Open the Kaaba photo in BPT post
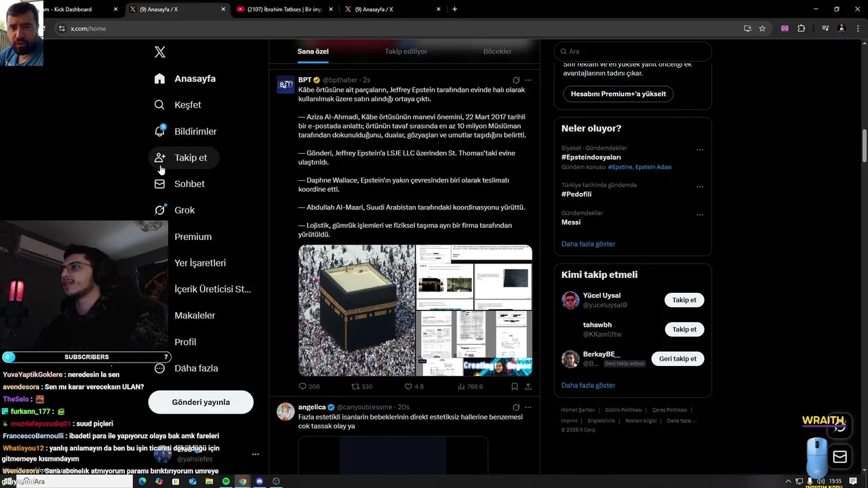The image size is (868, 488). click(x=357, y=310)
